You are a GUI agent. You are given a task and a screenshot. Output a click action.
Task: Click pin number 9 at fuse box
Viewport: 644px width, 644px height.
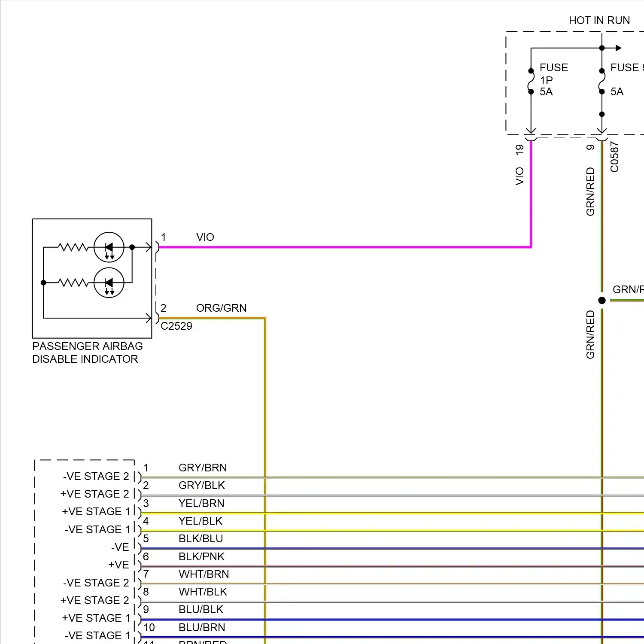coord(590,147)
